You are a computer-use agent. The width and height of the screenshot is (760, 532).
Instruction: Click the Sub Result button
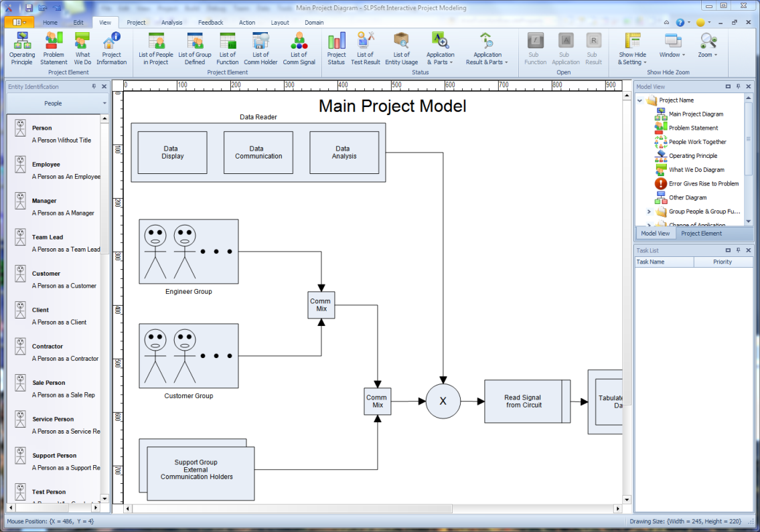593,48
